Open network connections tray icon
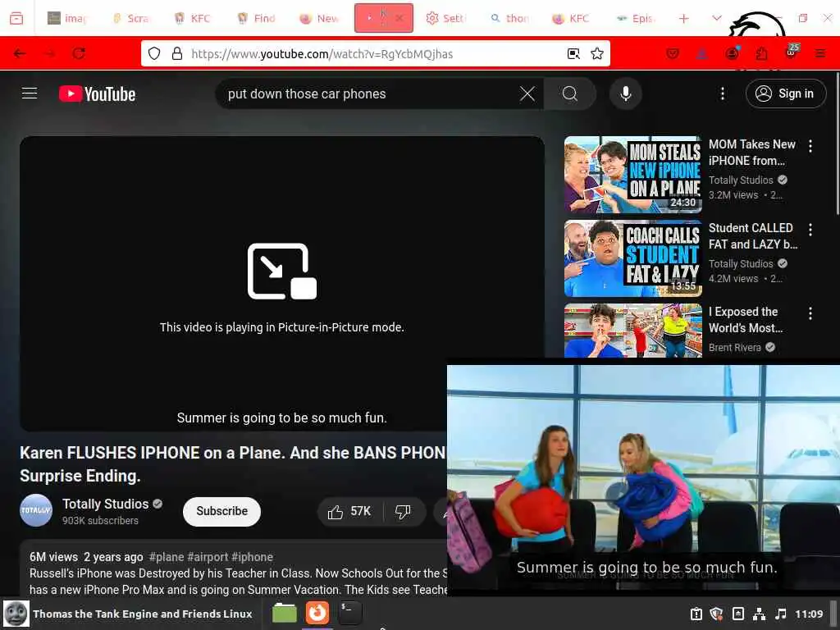Viewport: 840px width, 630px height. (759, 614)
